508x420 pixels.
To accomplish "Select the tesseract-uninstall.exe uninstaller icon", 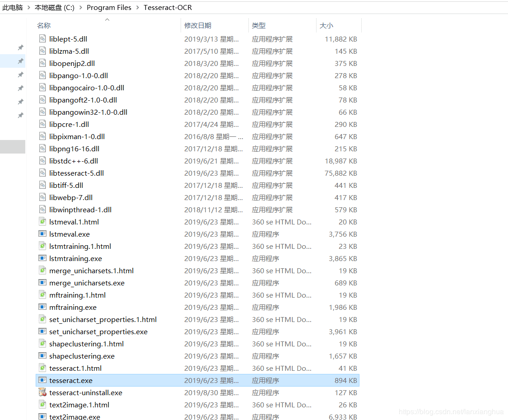I will point(42,392).
